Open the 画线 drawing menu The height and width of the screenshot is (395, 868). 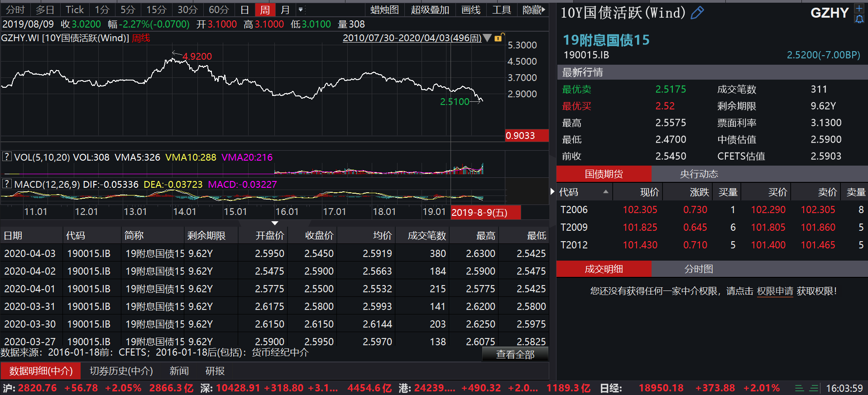pos(471,10)
